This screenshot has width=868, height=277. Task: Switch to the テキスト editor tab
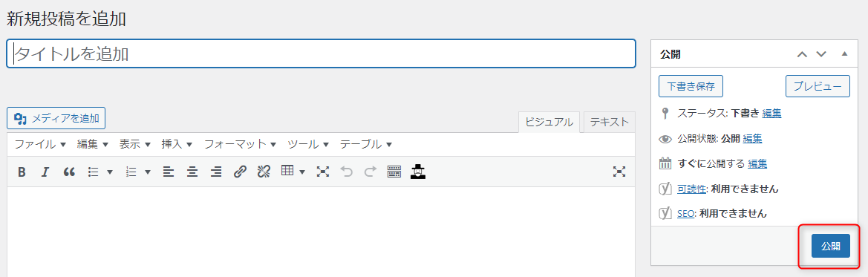(610, 122)
